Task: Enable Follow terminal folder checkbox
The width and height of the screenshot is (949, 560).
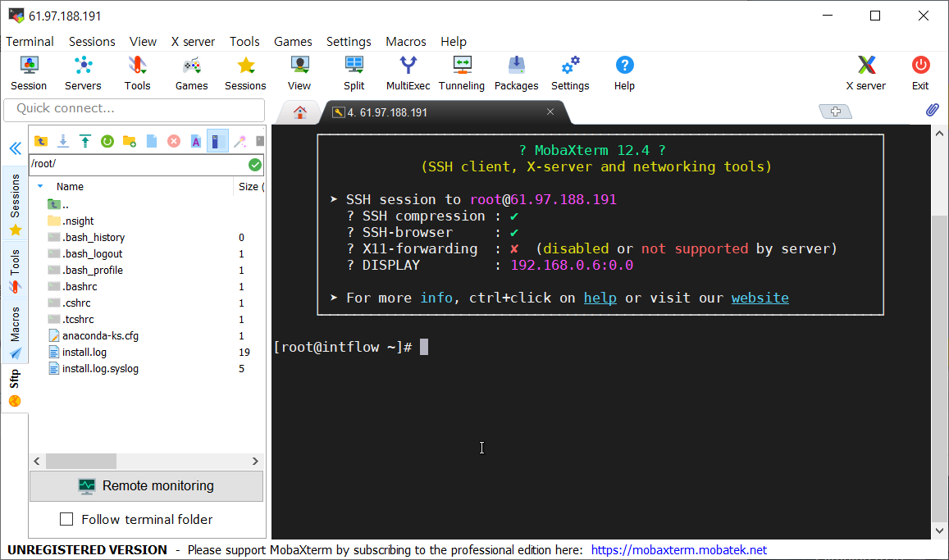Action: pos(66,519)
